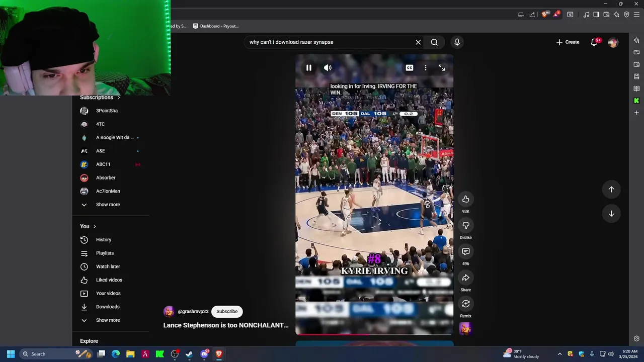Open the Windows Start menu

pyautogui.click(x=11, y=354)
